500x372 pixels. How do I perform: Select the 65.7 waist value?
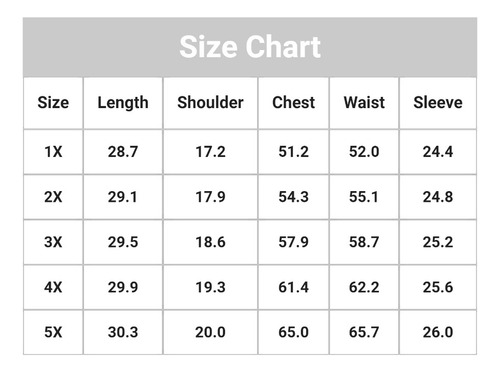(364, 332)
